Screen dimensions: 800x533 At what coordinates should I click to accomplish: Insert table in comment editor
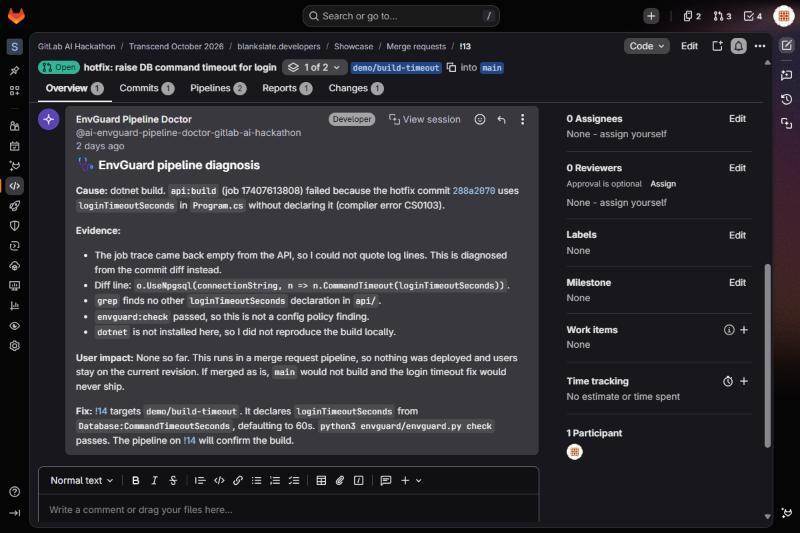point(321,480)
